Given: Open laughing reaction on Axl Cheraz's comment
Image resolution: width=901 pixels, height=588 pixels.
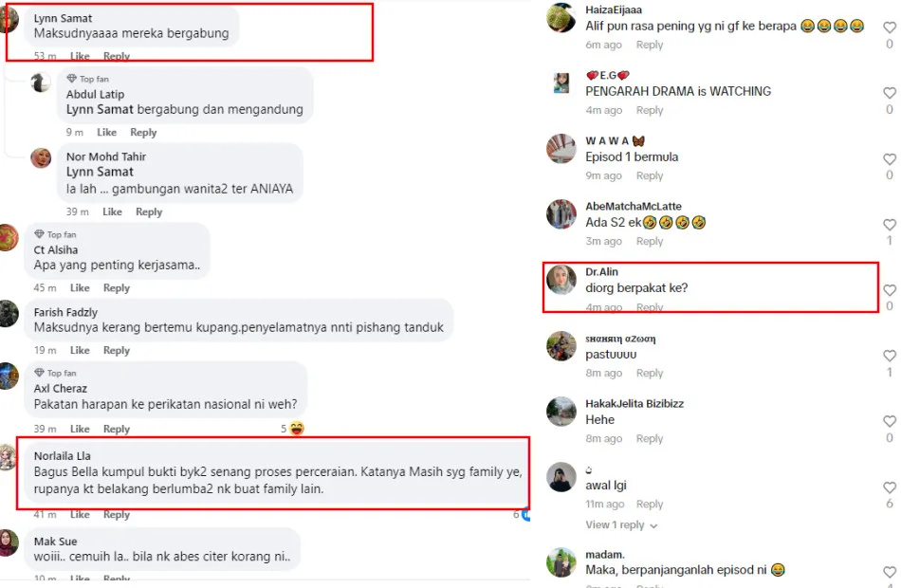Looking at the screenshot, I should (x=297, y=429).
